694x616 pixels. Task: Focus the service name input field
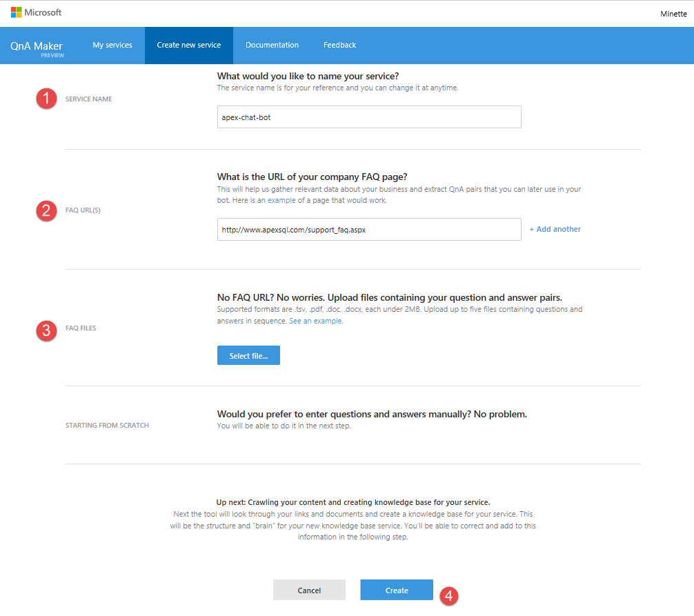[x=369, y=117]
